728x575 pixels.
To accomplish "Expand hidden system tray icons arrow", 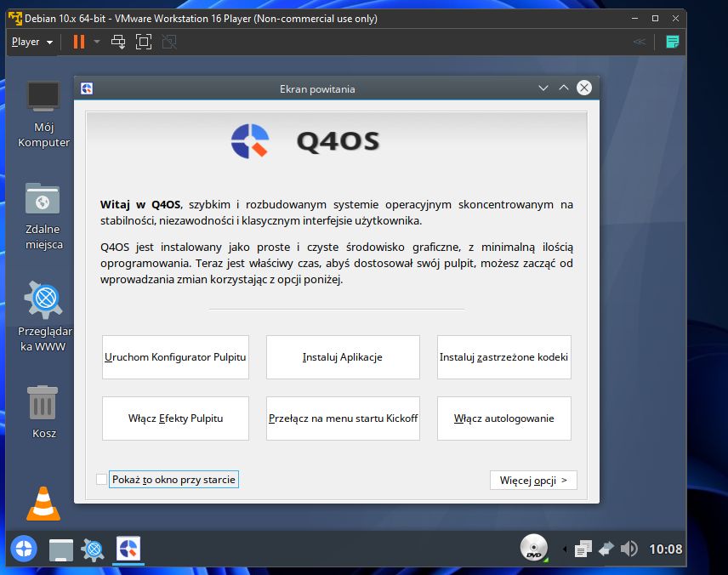I will click(565, 549).
